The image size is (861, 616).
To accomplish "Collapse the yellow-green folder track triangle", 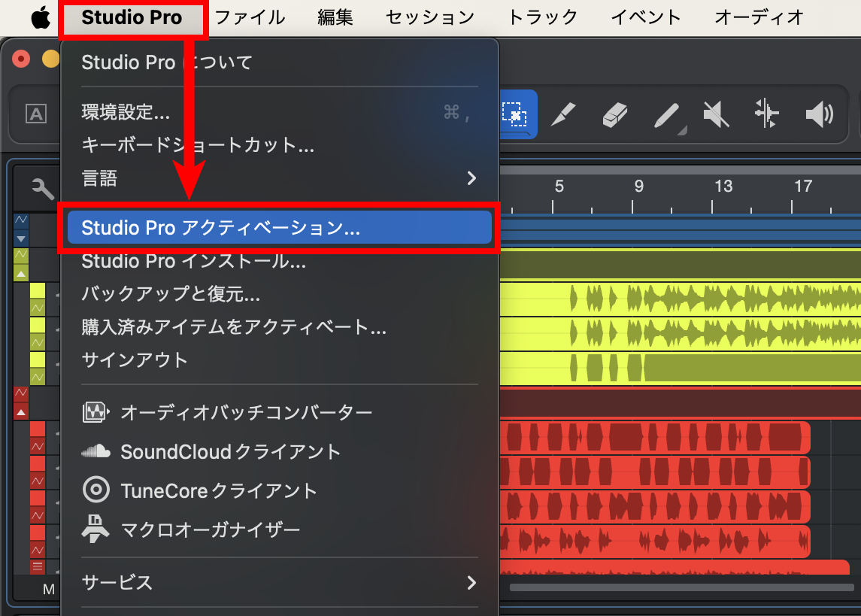I will (x=21, y=273).
